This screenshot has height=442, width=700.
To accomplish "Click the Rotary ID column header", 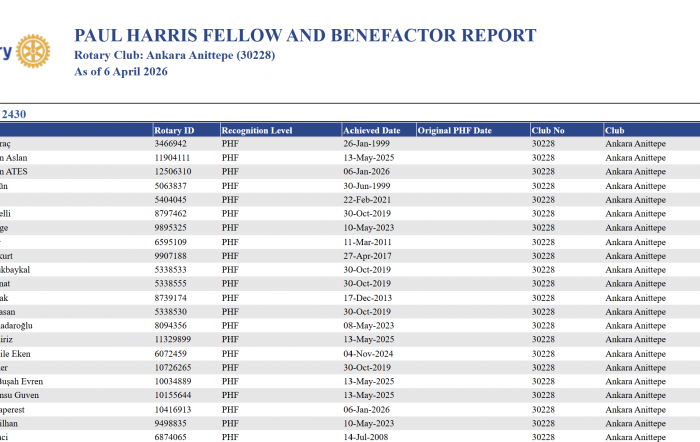I will [174, 130].
